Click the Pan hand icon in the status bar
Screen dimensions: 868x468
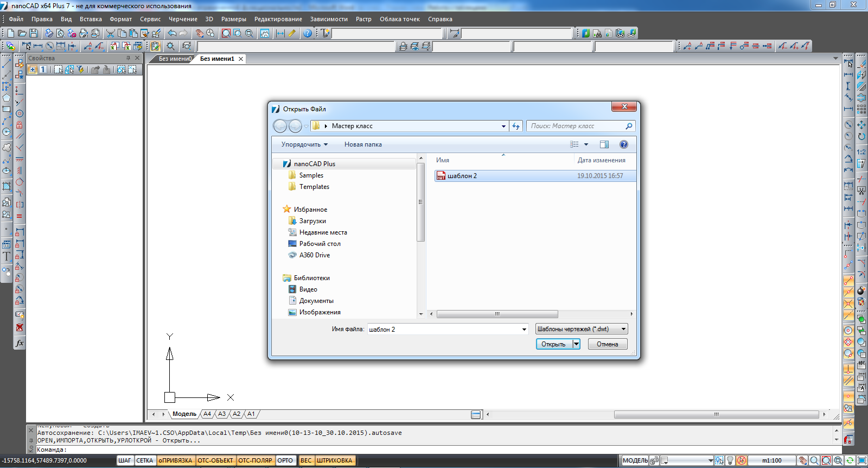(803, 460)
